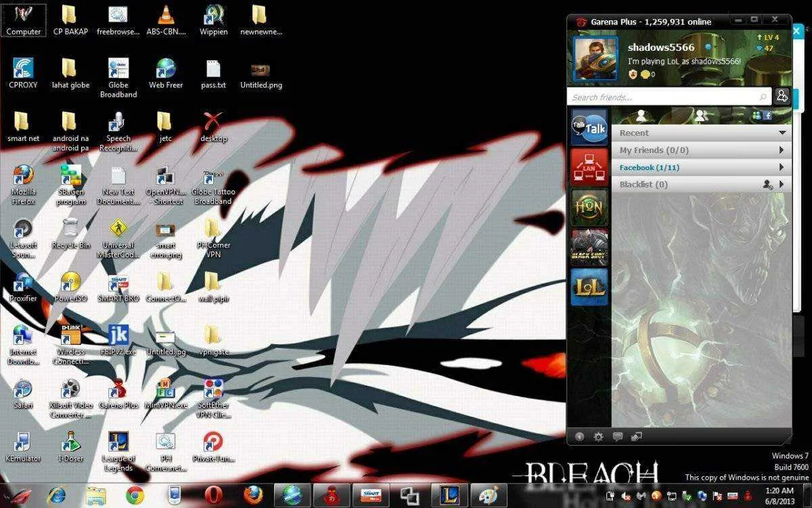The width and height of the screenshot is (812, 508).
Task: Click the Garena speaker sound icon
Action: [x=580, y=437]
